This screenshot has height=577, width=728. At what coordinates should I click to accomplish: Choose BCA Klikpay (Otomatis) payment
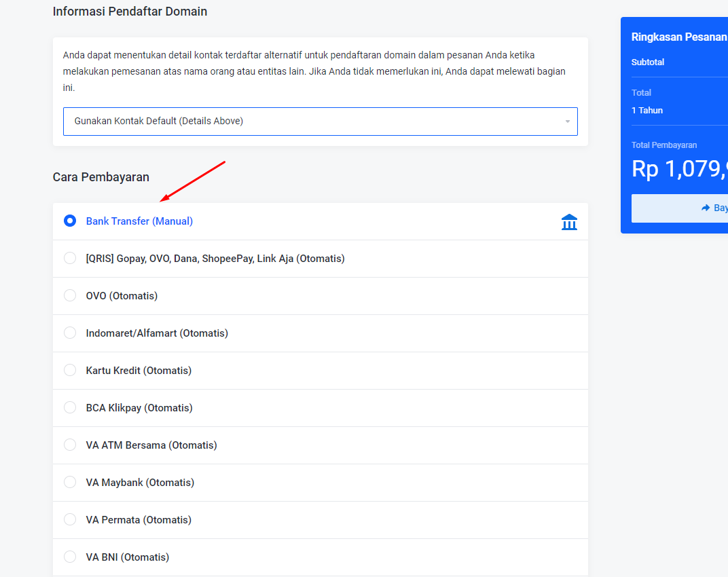click(x=70, y=408)
